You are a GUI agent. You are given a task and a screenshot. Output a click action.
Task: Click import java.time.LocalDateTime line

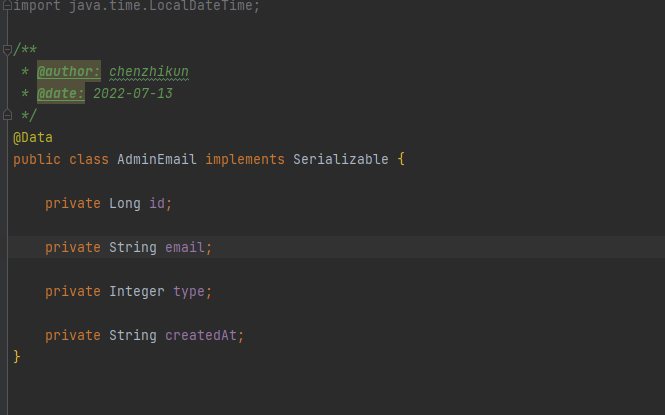click(136, 6)
